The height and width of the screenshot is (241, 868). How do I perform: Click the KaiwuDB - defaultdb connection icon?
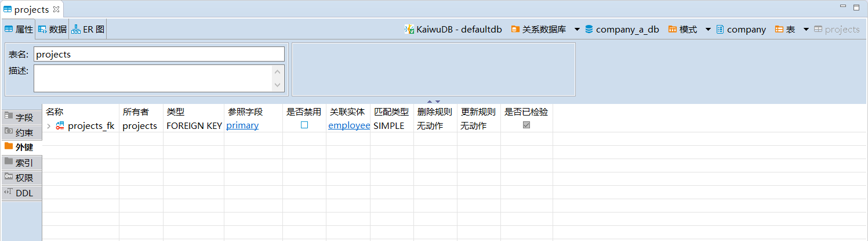[409, 30]
